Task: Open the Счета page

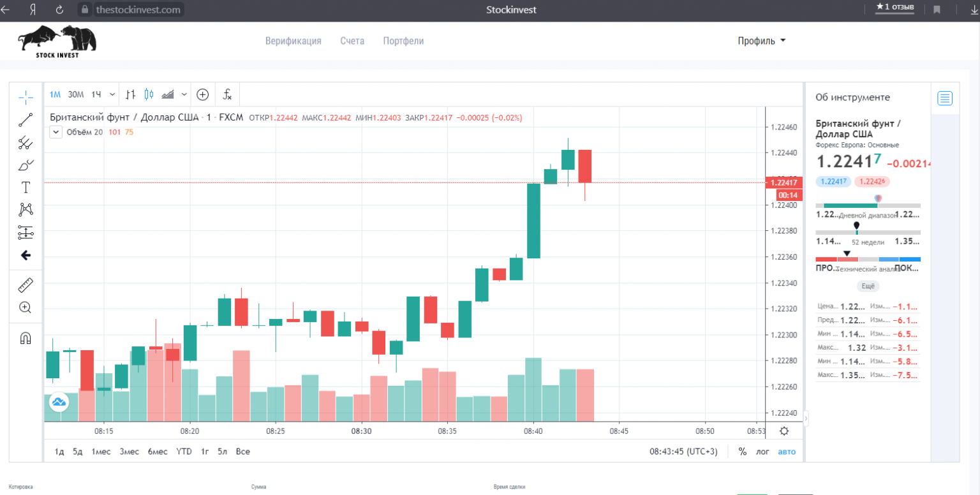Action: pyautogui.click(x=352, y=41)
